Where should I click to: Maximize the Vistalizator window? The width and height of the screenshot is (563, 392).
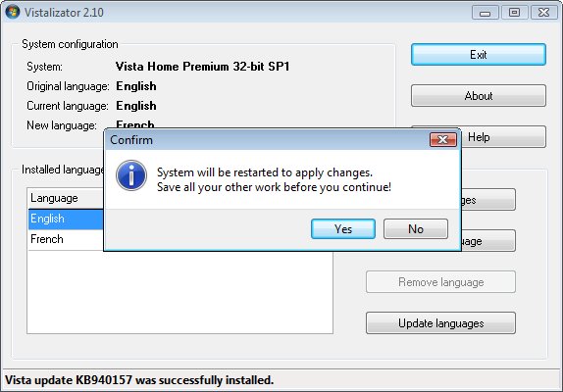click(x=514, y=13)
